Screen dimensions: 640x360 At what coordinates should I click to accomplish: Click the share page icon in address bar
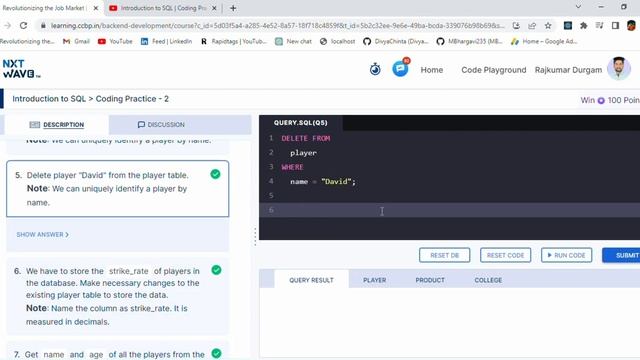(532, 26)
